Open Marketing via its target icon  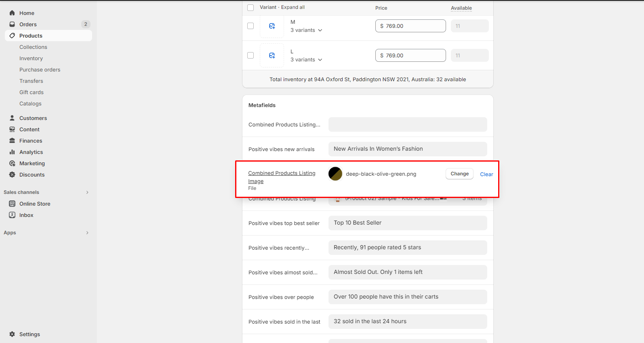click(x=12, y=163)
